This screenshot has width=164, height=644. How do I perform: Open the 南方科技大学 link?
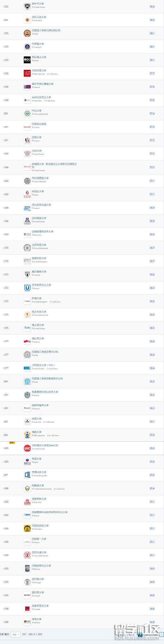click(x=39, y=312)
